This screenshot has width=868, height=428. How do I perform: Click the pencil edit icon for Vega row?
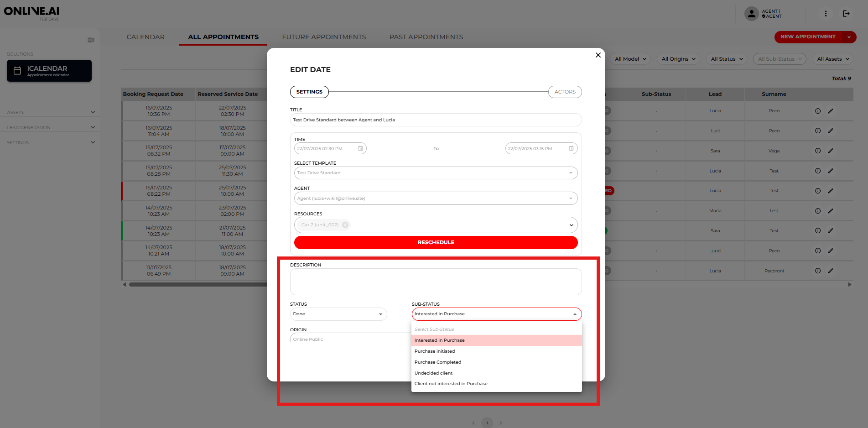(831, 151)
